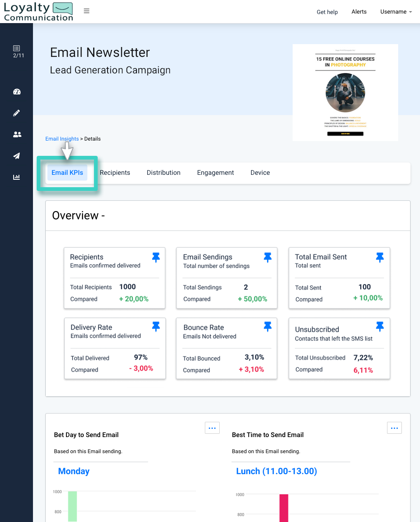Switch to the Device tab

[x=260, y=172]
